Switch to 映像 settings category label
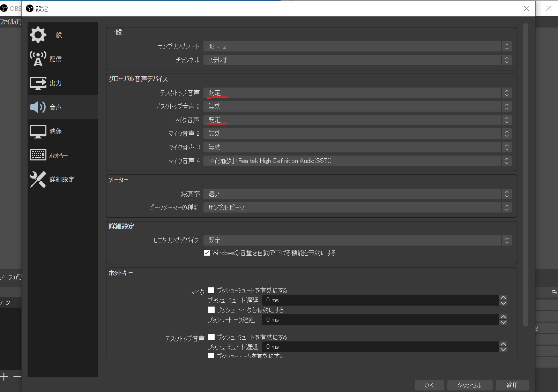Screen dimensions: 558x392 tap(56, 131)
